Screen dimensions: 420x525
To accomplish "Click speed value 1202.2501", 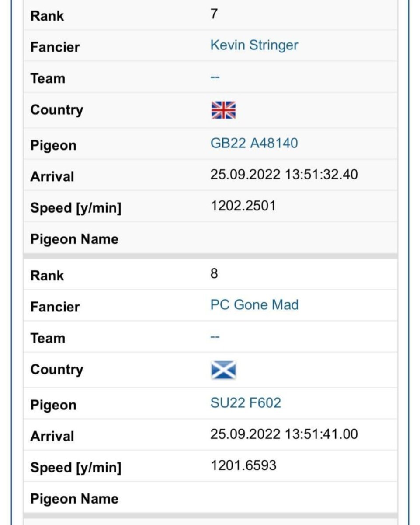I will pyautogui.click(x=243, y=206).
